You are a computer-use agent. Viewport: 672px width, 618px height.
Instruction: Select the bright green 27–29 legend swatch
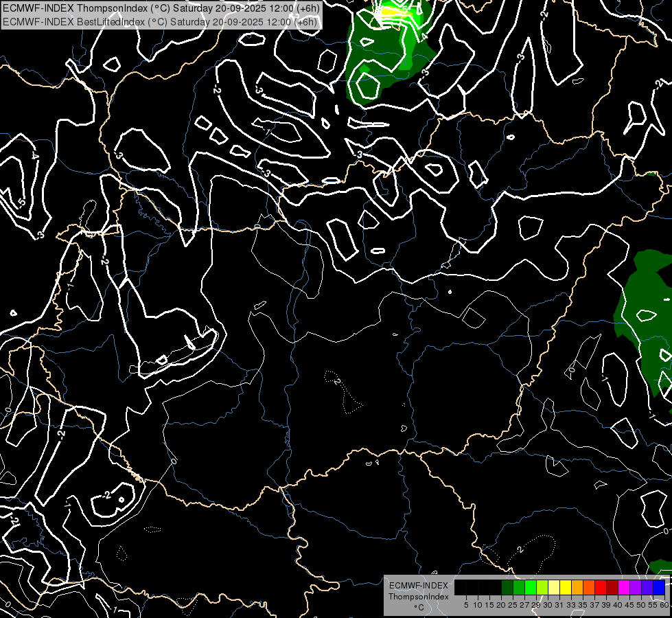point(531,587)
